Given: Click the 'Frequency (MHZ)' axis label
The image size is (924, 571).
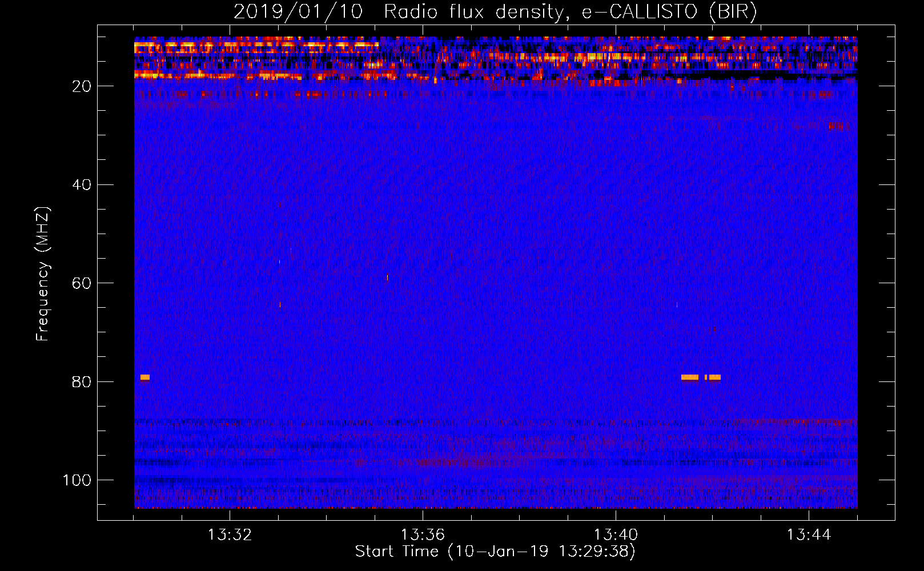Looking at the screenshot, I should (43, 274).
